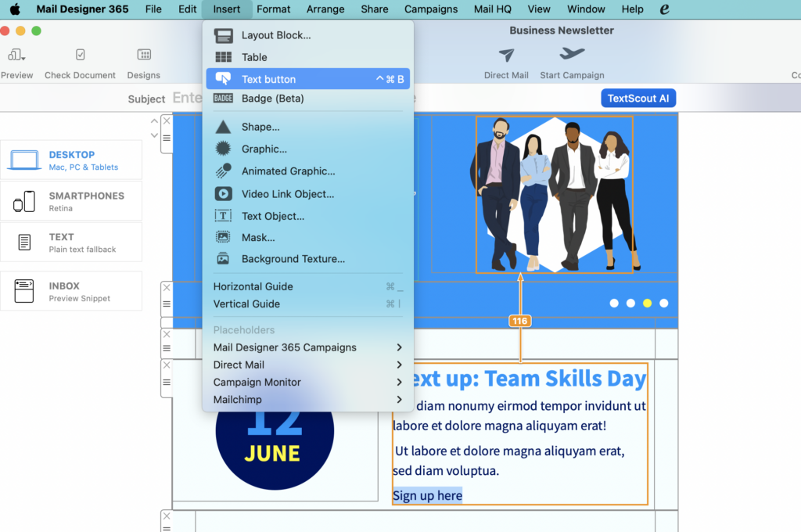Image resolution: width=801 pixels, height=532 pixels.
Task: Open the Share menu
Action: (x=375, y=9)
